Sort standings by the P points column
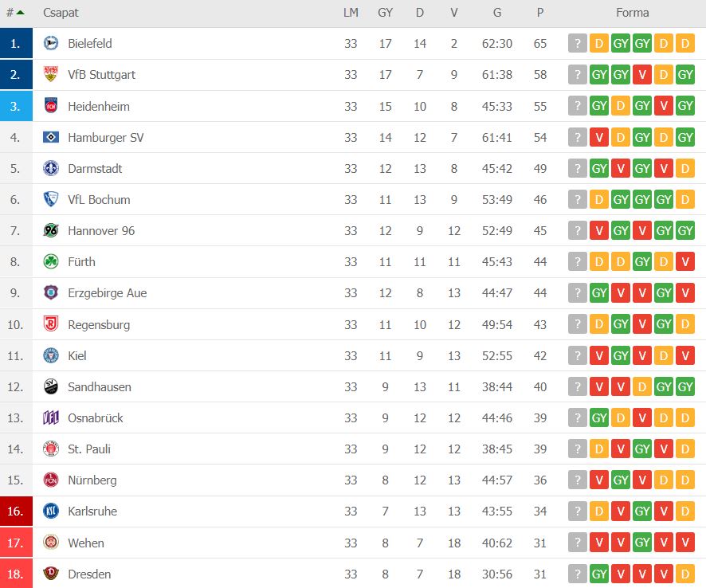The width and height of the screenshot is (706, 588). 540,13
